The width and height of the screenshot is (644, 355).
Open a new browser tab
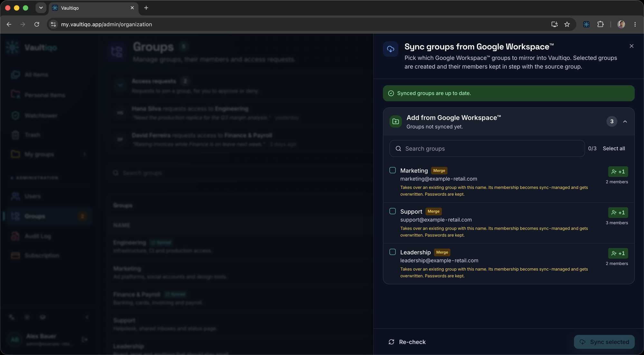point(146,8)
